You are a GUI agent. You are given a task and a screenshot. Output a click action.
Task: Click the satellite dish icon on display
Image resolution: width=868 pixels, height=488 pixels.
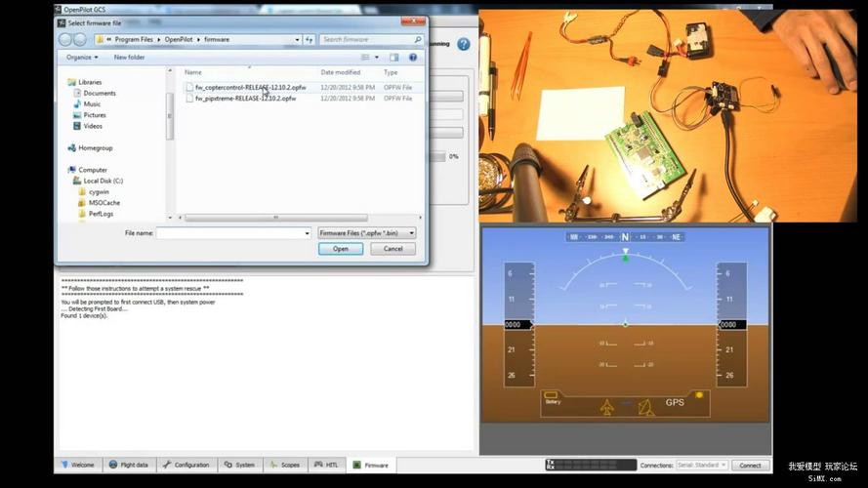click(646, 408)
